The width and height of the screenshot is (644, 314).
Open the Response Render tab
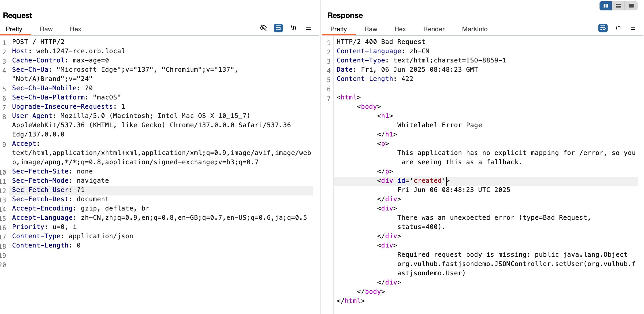[434, 29]
